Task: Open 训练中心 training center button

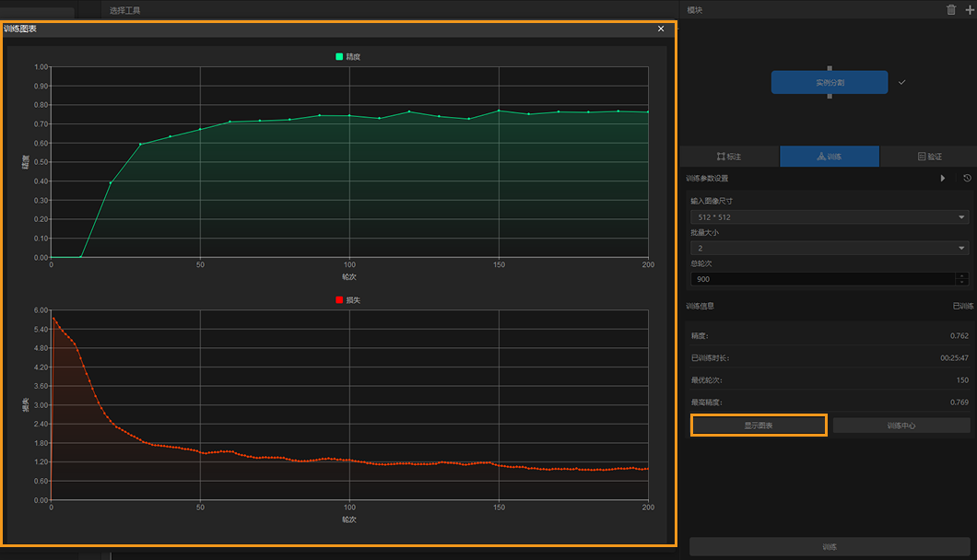Action: pyautogui.click(x=900, y=426)
